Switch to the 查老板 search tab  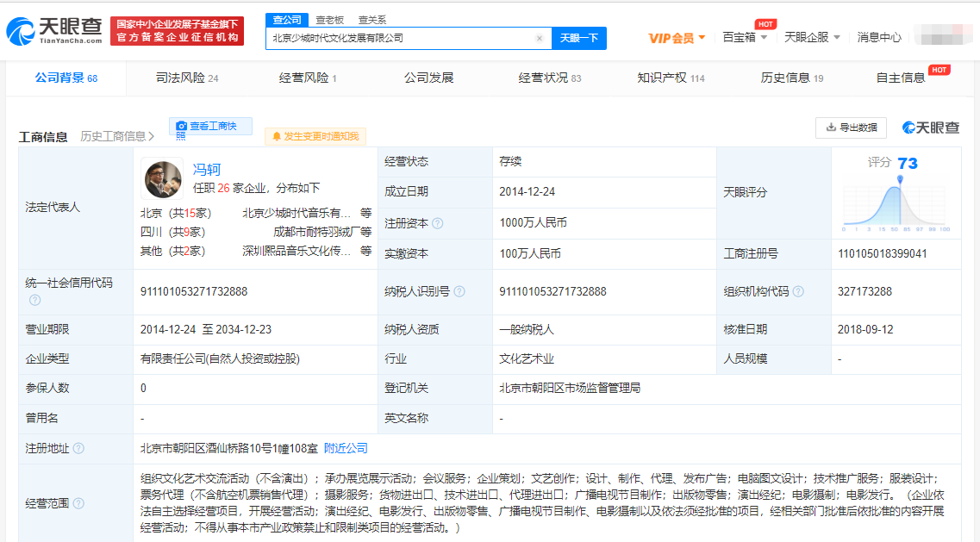[x=329, y=20]
